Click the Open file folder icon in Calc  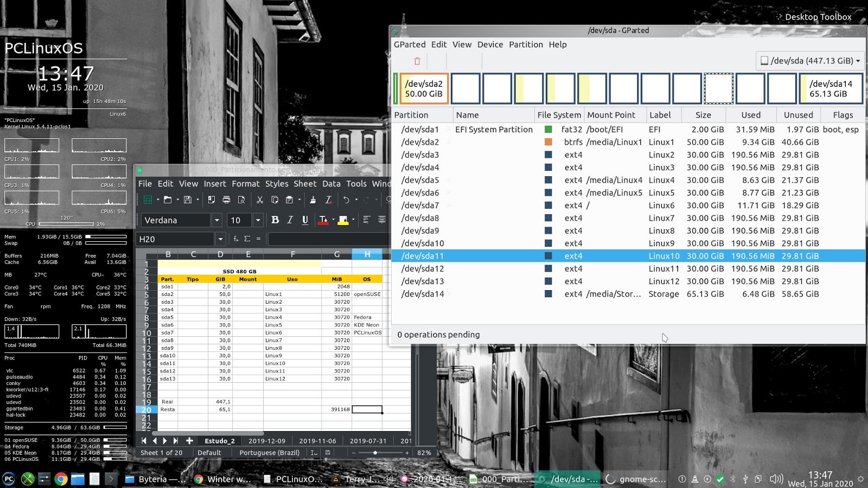point(168,200)
